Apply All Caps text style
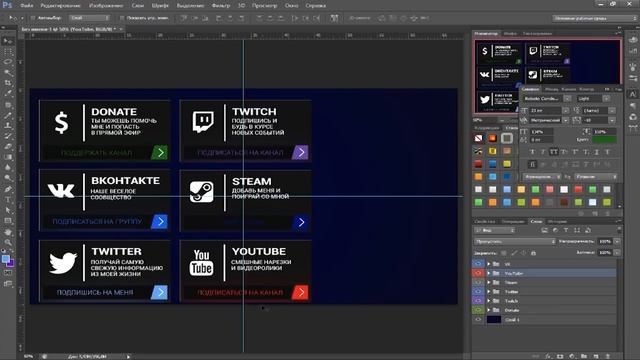The height and width of the screenshot is (360, 640). tap(553, 152)
